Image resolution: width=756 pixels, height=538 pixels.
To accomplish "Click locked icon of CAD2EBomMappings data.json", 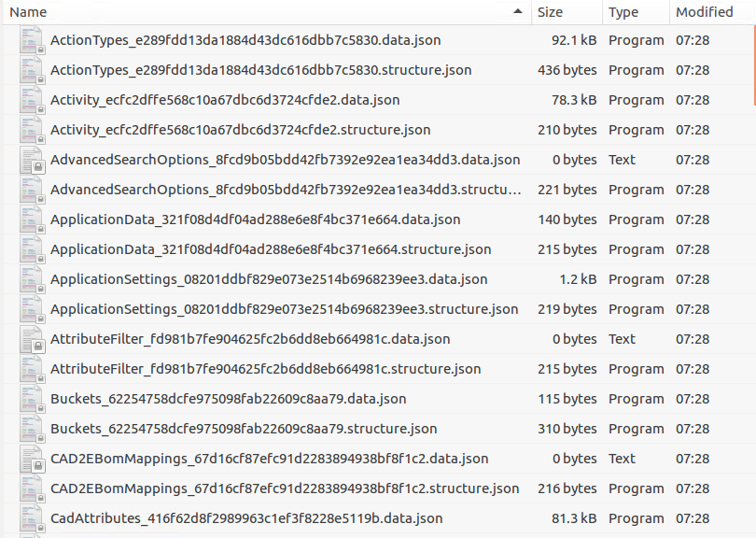I will 31,459.
